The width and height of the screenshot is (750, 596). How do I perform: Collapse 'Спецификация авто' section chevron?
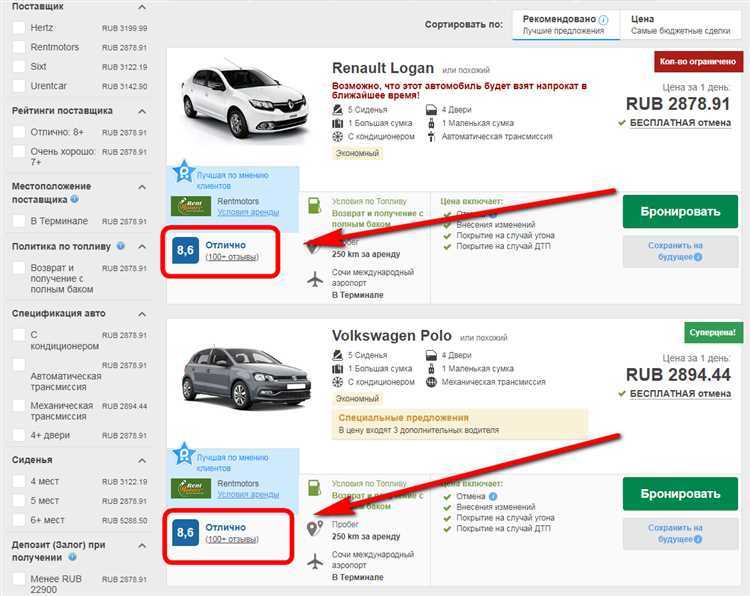pyautogui.click(x=142, y=314)
